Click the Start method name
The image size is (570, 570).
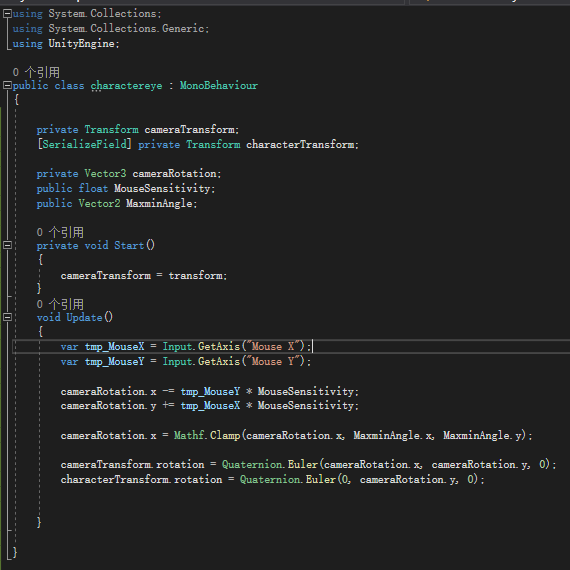pyautogui.click(x=129, y=245)
